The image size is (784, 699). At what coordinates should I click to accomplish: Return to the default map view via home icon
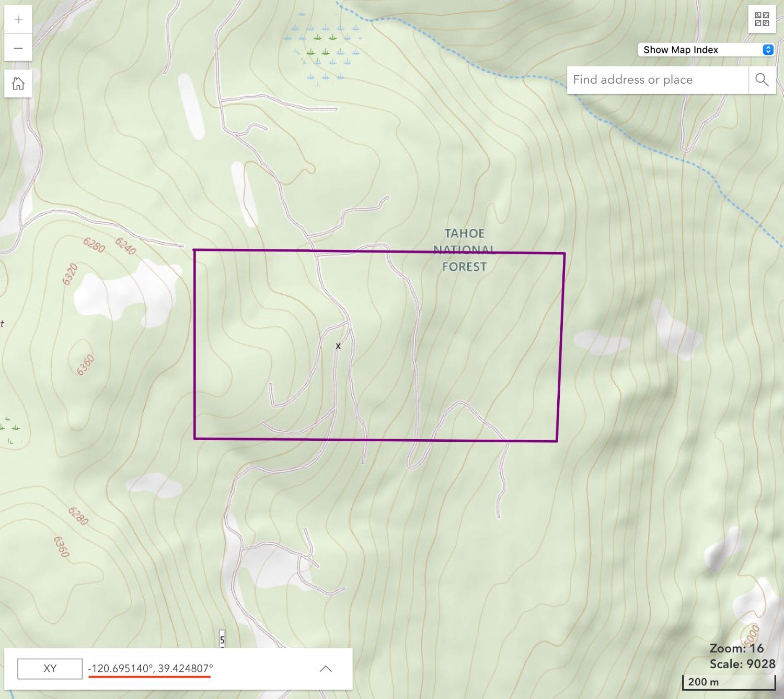pos(18,83)
